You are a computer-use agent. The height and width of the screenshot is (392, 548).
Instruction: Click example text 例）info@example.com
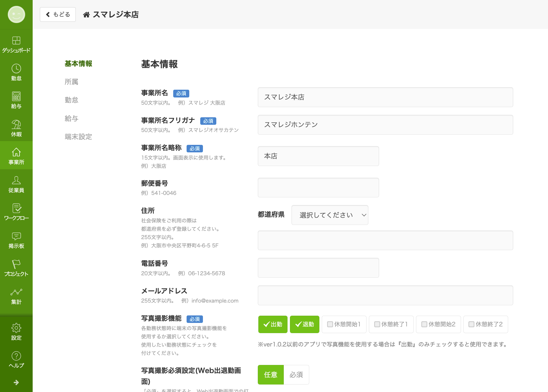point(210,301)
